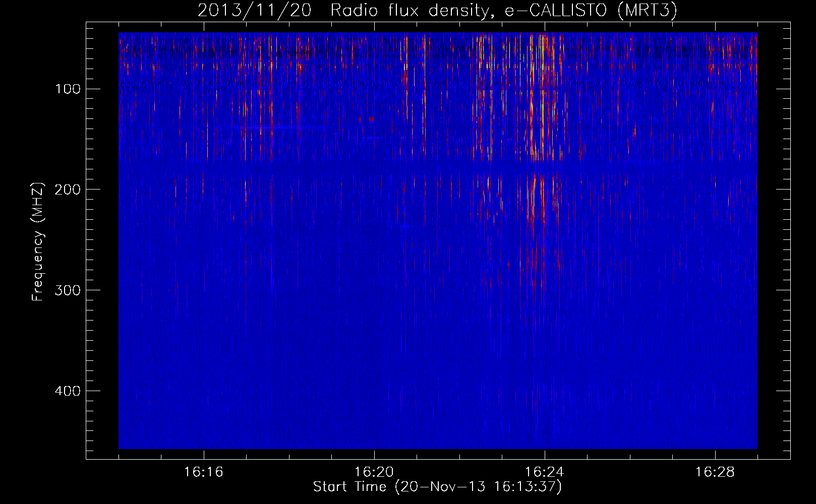Click the 'Start Time (20-Nov-13 16:13:37)' label
Image resolution: width=816 pixels, height=504 pixels.
pyautogui.click(x=437, y=487)
